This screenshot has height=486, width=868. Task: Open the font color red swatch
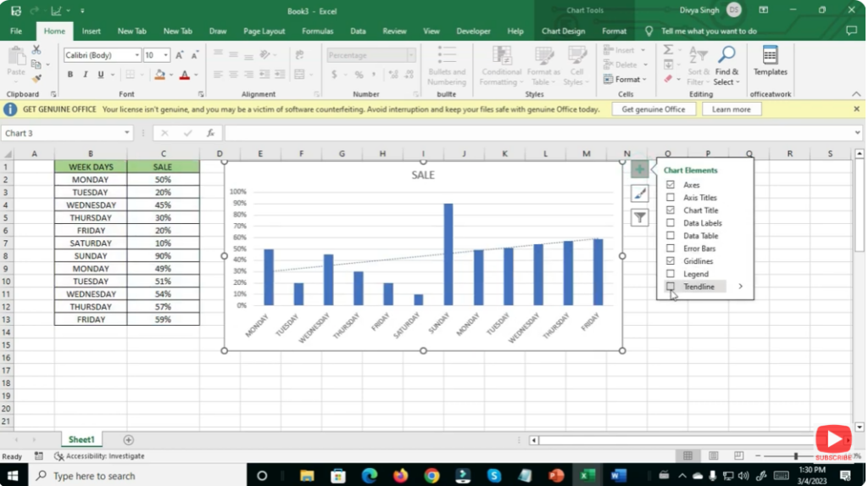pyautogui.click(x=184, y=75)
